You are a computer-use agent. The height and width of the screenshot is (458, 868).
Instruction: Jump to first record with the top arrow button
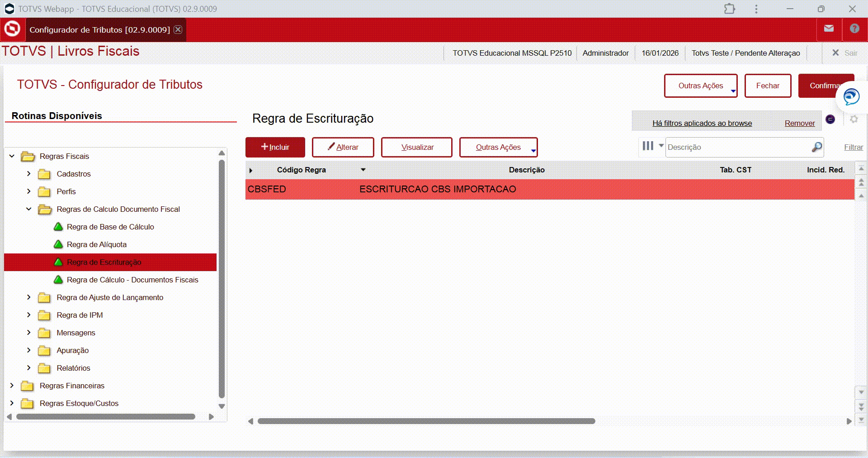click(861, 168)
